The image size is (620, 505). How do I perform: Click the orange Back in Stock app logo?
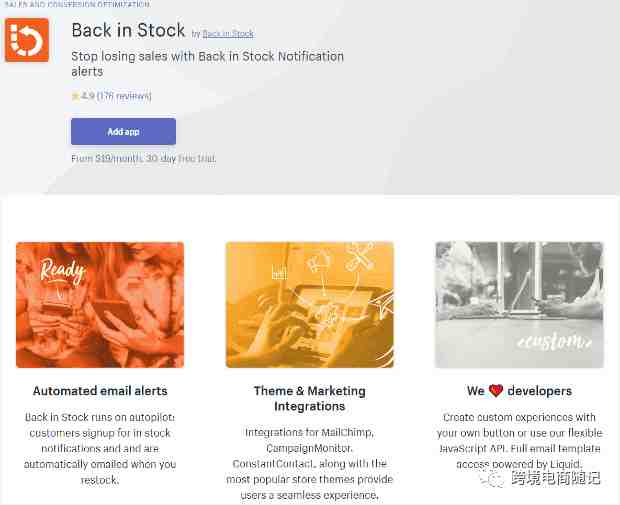[27, 40]
